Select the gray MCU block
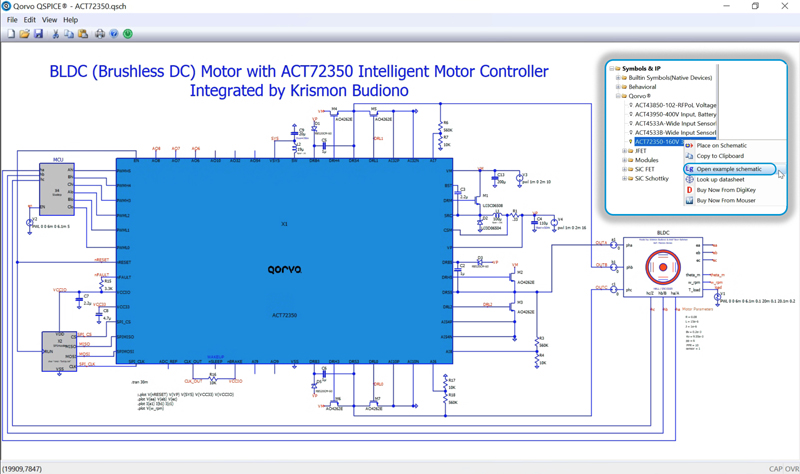 click(57, 190)
